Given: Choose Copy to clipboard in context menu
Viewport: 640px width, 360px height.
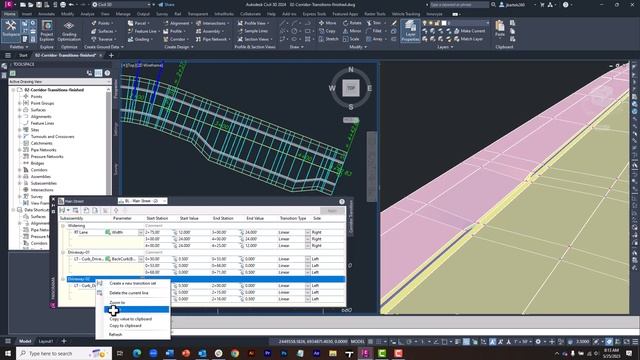Looking at the screenshot, I should (x=125, y=326).
